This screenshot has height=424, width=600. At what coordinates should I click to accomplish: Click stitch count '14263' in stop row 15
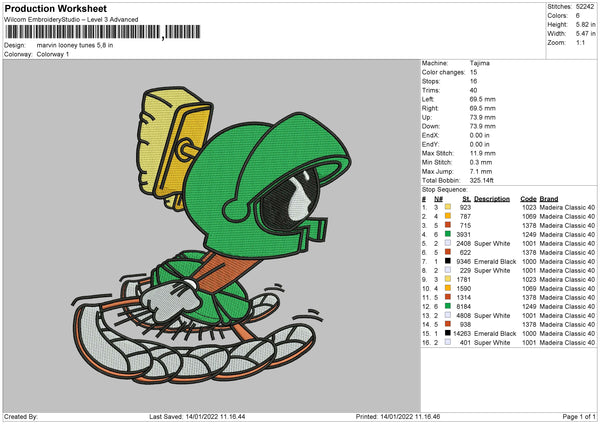click(461, 333)
